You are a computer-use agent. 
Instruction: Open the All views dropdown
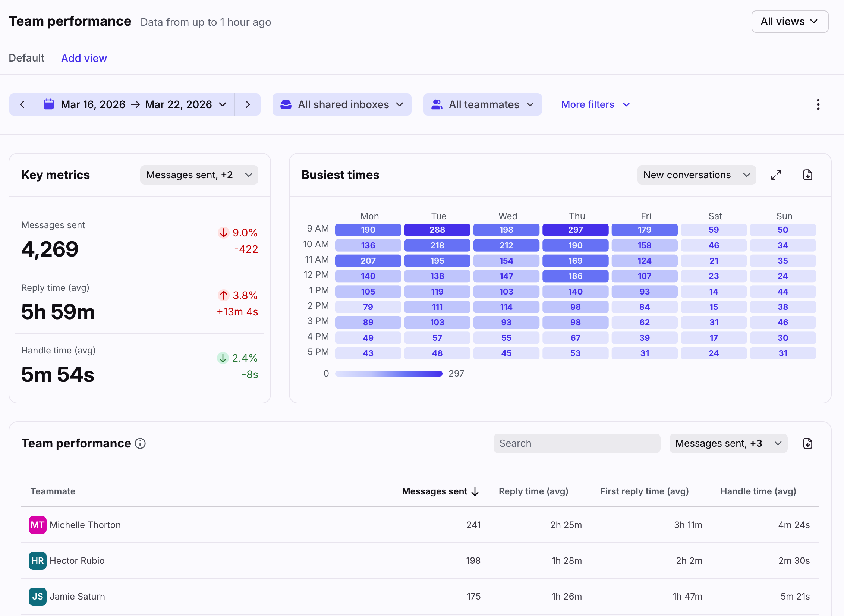pyautogui.click(x=790, y=22)
